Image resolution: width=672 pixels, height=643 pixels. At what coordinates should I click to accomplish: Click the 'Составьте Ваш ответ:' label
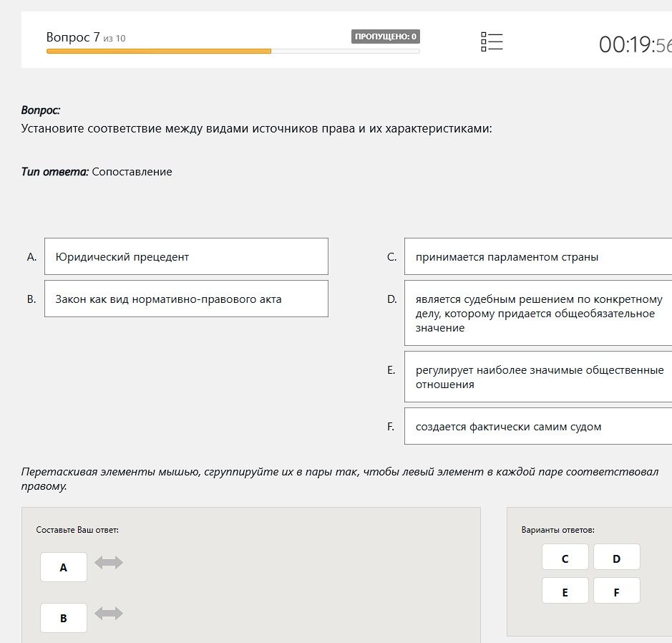pos(77,530)
